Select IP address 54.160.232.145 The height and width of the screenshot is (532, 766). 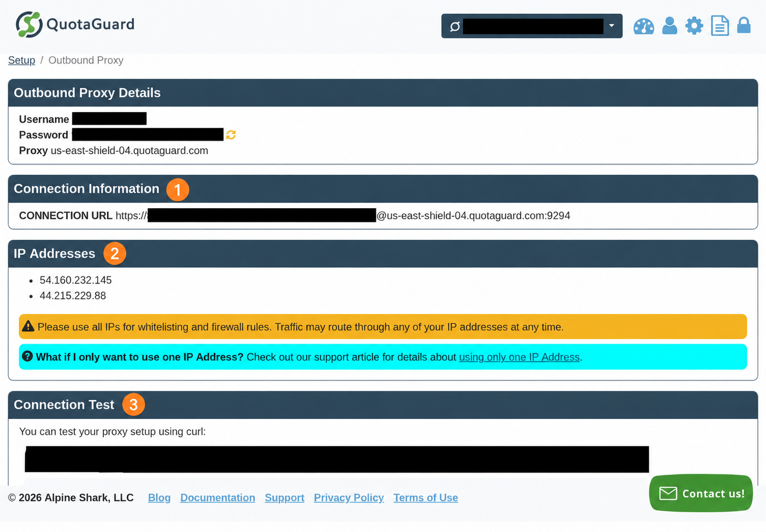click(76, 280)
